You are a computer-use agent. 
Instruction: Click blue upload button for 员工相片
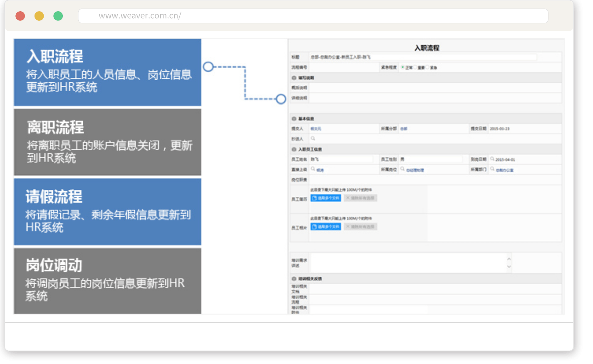325,227
